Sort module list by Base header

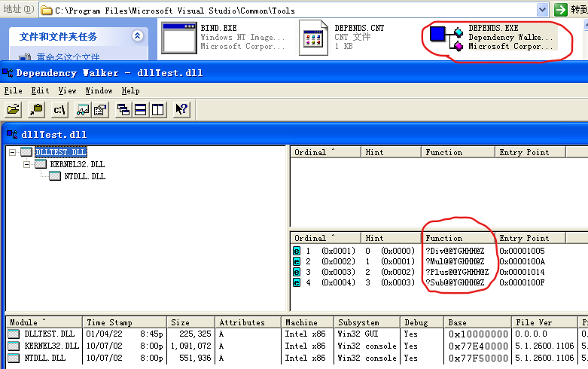click(478, 322)
